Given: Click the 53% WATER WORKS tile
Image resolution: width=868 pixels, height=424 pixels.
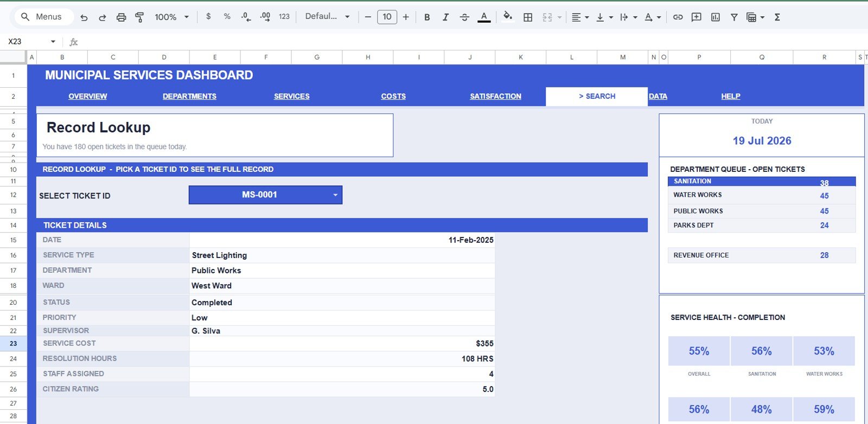Looking at the screenshot, I should 824,351.
